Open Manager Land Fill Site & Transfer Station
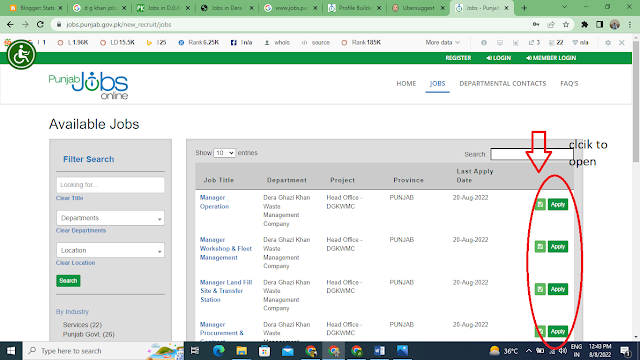Image resolution: width=640 pixels, height=360 pixels. [x=226, y=291]
